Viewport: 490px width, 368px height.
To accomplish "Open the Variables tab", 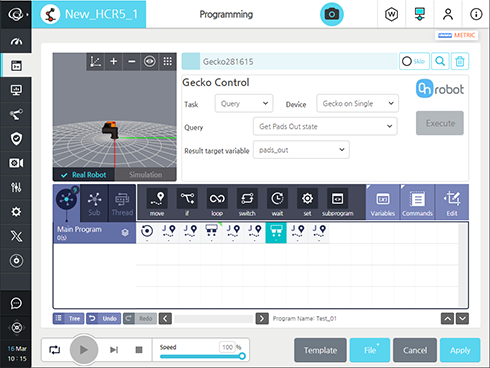I will coord(383,202).
